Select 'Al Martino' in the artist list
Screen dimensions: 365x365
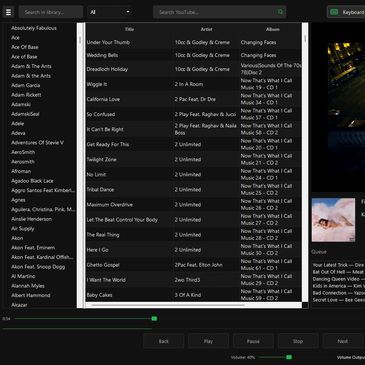23,276
